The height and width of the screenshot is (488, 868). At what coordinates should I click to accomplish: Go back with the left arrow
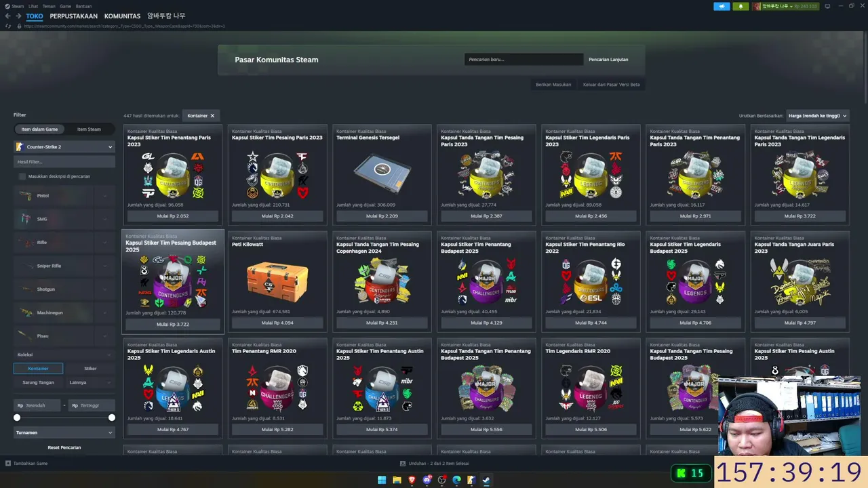point(8,16)
